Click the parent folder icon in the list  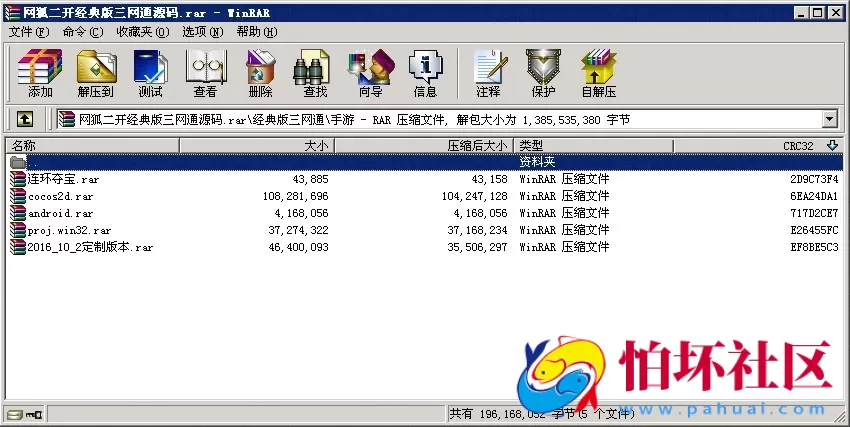click(18, 162)
